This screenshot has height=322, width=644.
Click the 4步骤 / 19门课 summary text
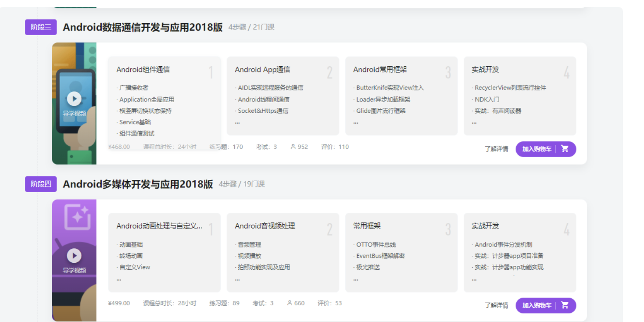coord(242,184)
